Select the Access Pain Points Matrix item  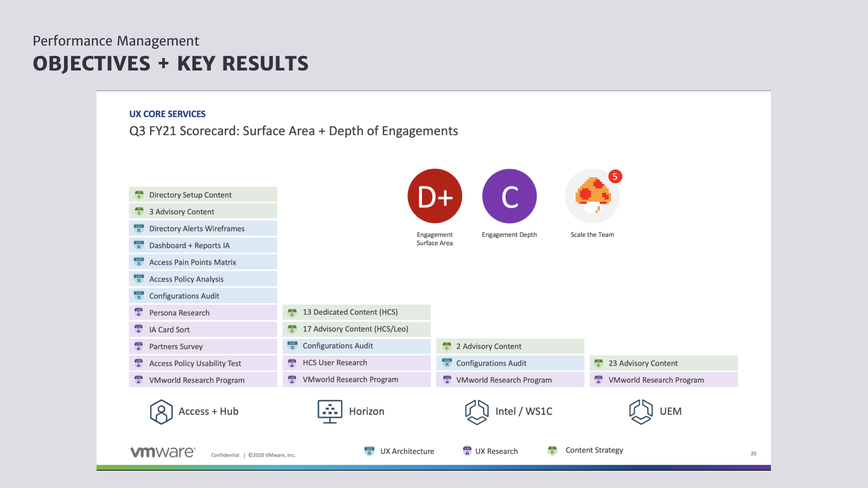click(x=203, y=262)
